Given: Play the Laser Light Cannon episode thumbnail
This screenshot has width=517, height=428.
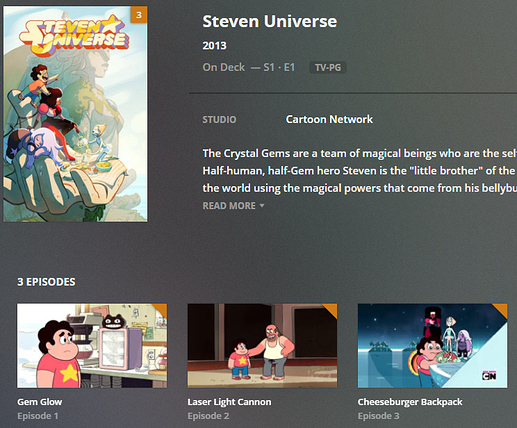Looking at the screenshot, I should tap(262, 346).
